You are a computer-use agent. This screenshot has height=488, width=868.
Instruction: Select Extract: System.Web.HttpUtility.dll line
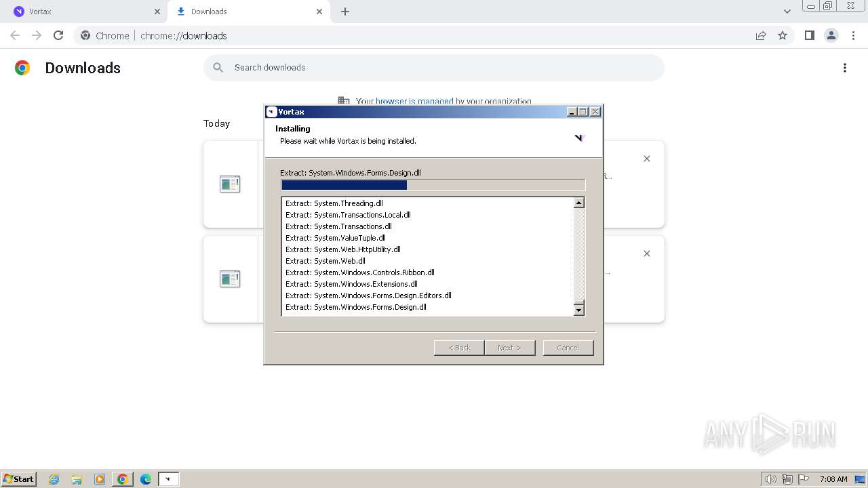click(342, 249)
